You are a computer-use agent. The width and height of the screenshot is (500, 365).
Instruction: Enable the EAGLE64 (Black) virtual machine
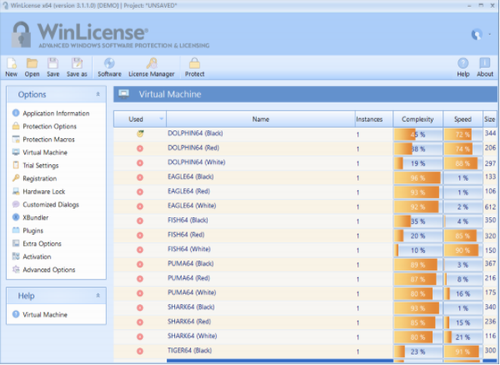(x=140, y=177)
